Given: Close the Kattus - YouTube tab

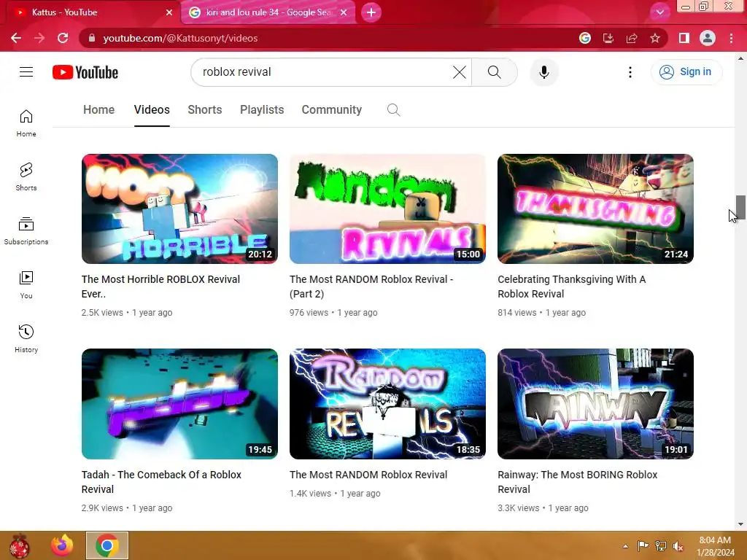Looking at the screenshot, I should pos(169,12).
